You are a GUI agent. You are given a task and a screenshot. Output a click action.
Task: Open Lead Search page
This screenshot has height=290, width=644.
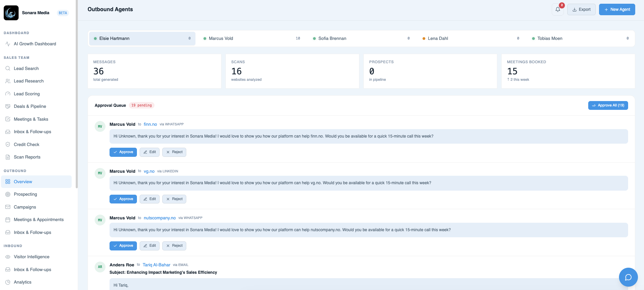point(37,69)
